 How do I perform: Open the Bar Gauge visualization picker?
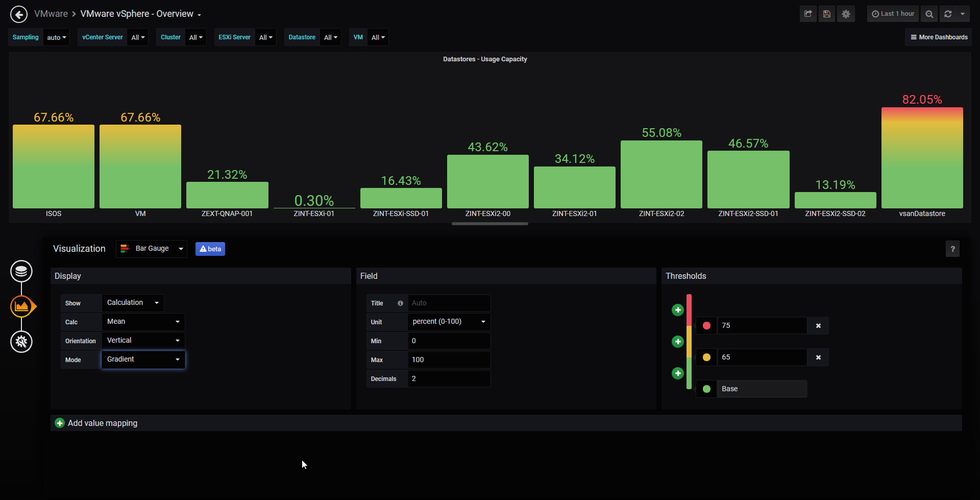point(152,249)
